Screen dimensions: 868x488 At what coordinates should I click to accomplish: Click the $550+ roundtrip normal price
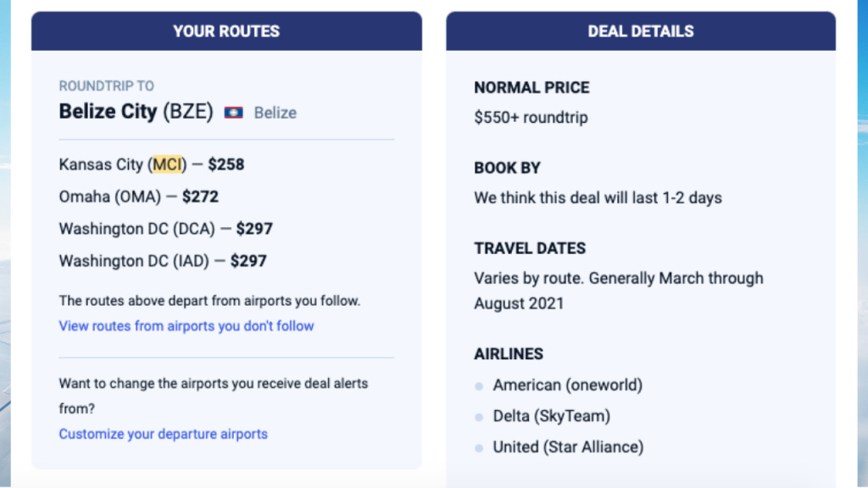(531, 118)
